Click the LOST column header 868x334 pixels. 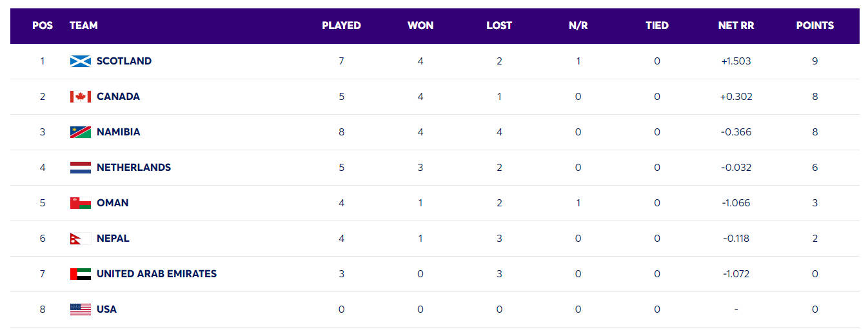(x=499, y=26)
